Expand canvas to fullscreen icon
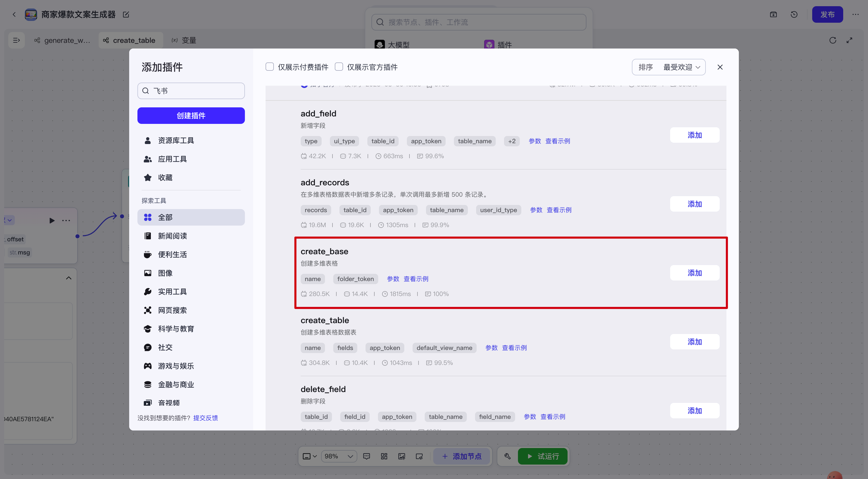The width and height of the screenshot is (868, 479). [849, 41]
